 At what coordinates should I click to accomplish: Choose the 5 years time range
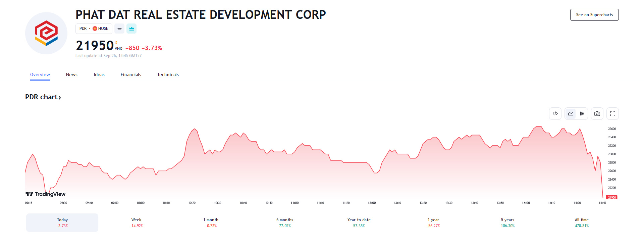[507, 222]
